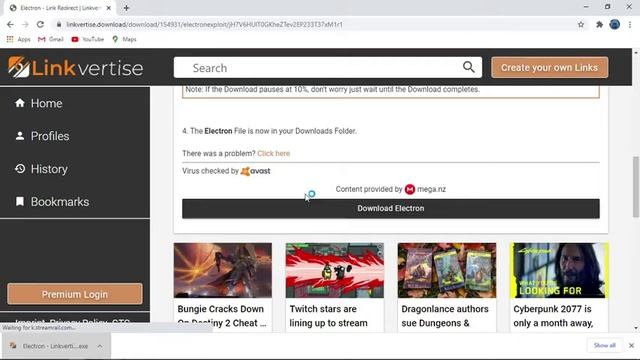The height and width of the screenshot is (360, 640).
Task: Open Profiles in the sidebar
Action: (x=42, y=136)
